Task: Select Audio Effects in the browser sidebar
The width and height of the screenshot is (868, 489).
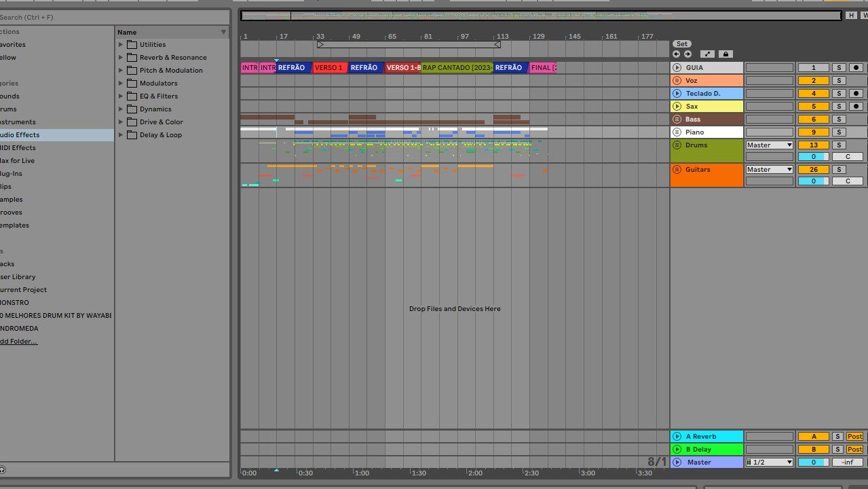Action: 20,135
